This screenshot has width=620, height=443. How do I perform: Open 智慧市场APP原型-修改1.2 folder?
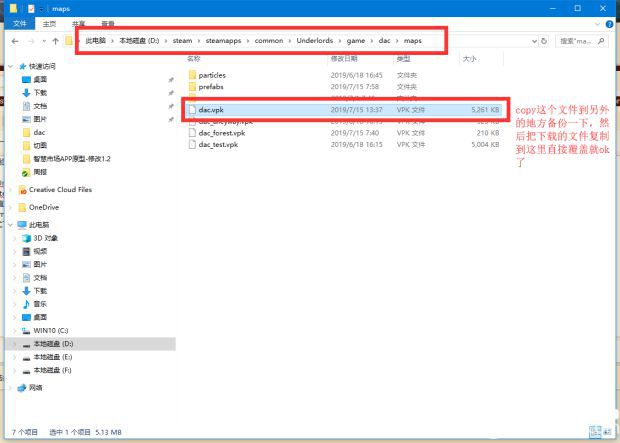pyautogui.click(x=72, y=159)
